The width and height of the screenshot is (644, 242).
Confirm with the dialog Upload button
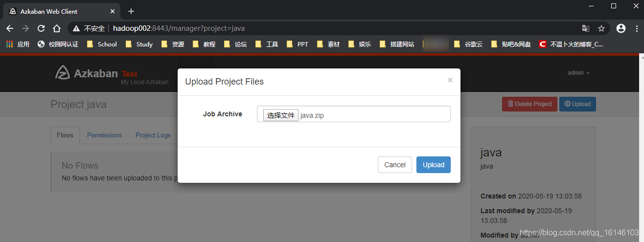[x=434, y=165]
